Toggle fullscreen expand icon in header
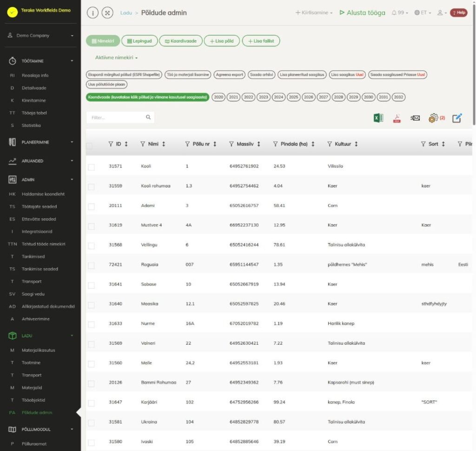The width and height of the screenshot is (476, 451). [x=107, y=13]
